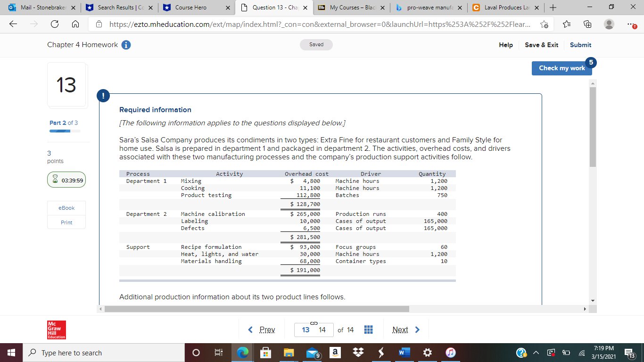Expand the Prev chevron arrow
The image size is (644, 362).
point(251,329)
